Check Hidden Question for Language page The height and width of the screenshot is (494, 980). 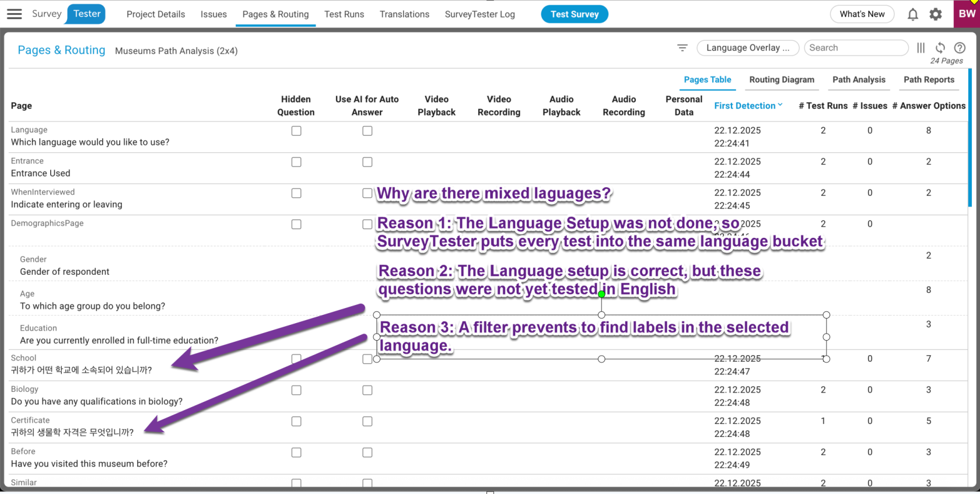(x=296, y=131)
